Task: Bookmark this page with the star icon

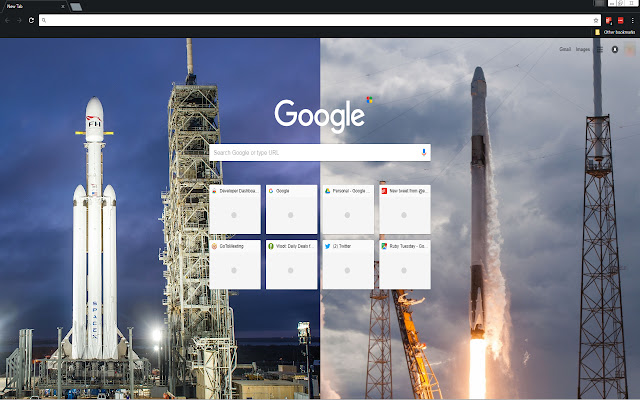Action: [x=596, y=20]
